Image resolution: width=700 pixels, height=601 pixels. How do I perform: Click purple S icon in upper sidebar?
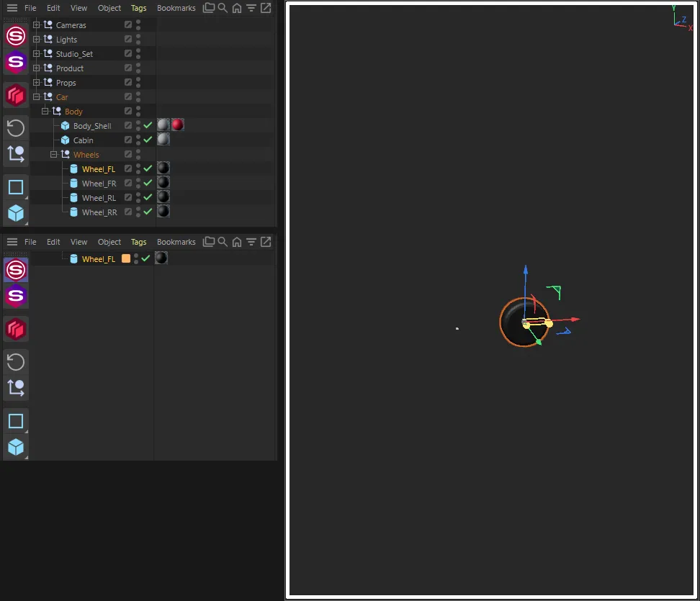point(16,62)
